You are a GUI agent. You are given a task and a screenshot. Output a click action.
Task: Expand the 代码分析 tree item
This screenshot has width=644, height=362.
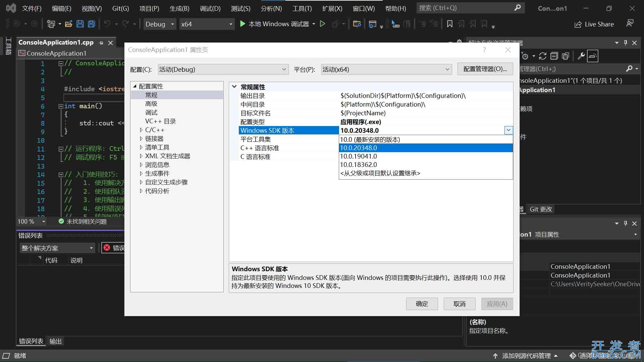click(x=141, y=190)
